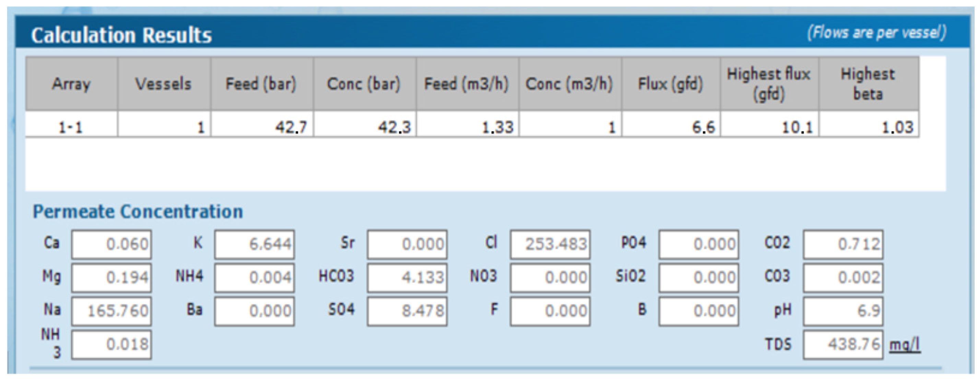Image resolution: width=980 pixels, height=381 pixels.
Task: Select the pH field showing 6.9
Action: pyautogui.click(x=843, y=311)
